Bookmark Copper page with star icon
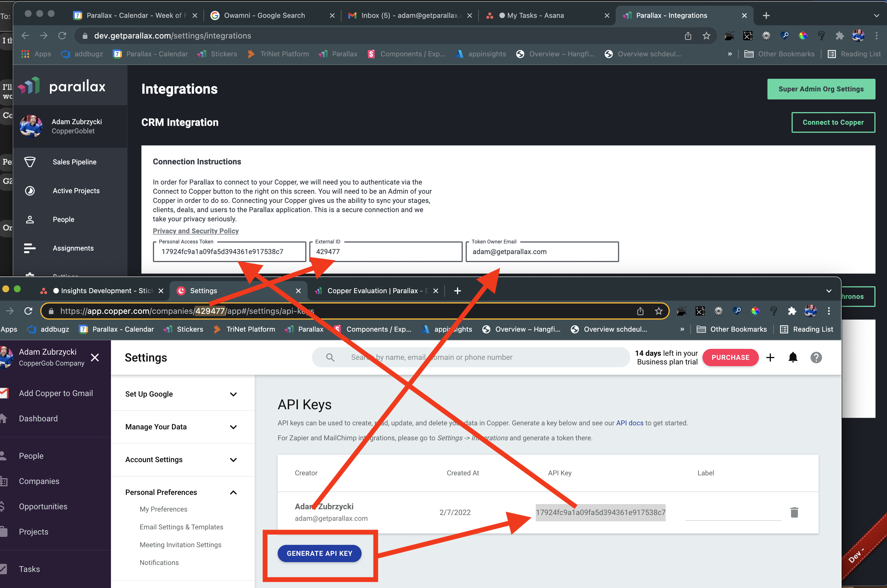Image resolution: width=887 pixels, height=588 pixels. 658,311
